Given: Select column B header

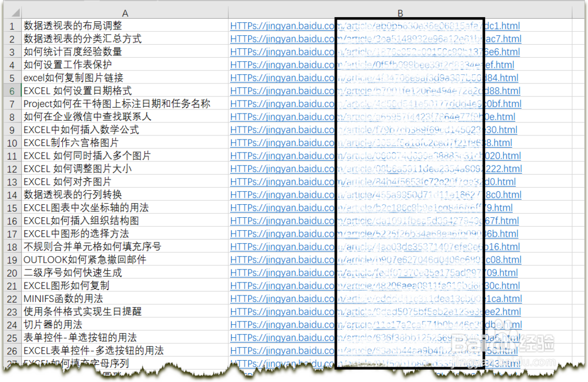Looking at the screenshot, I should (400, 13).
